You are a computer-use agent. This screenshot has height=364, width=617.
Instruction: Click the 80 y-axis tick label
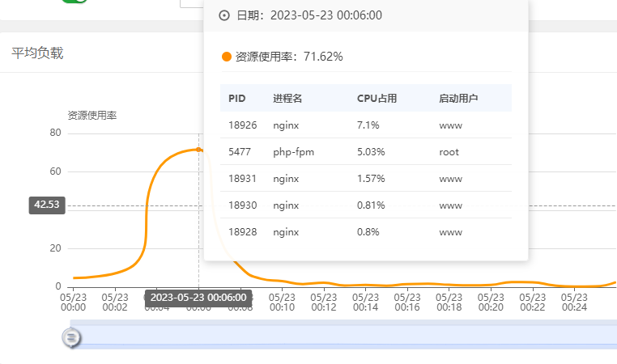click(56, 133)
